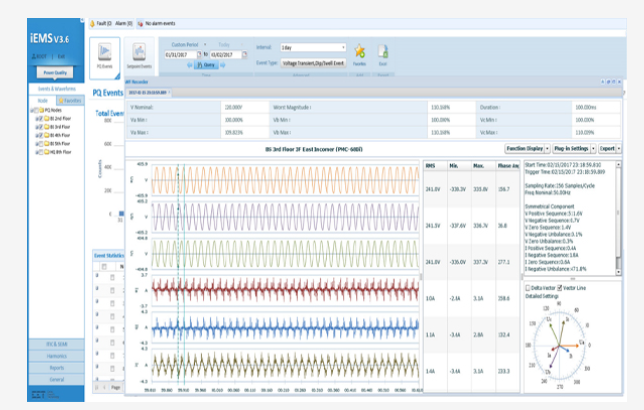Switch to the Favorites tab
The height and width of the screenshot is (410, 644).
tap(70, 100)
